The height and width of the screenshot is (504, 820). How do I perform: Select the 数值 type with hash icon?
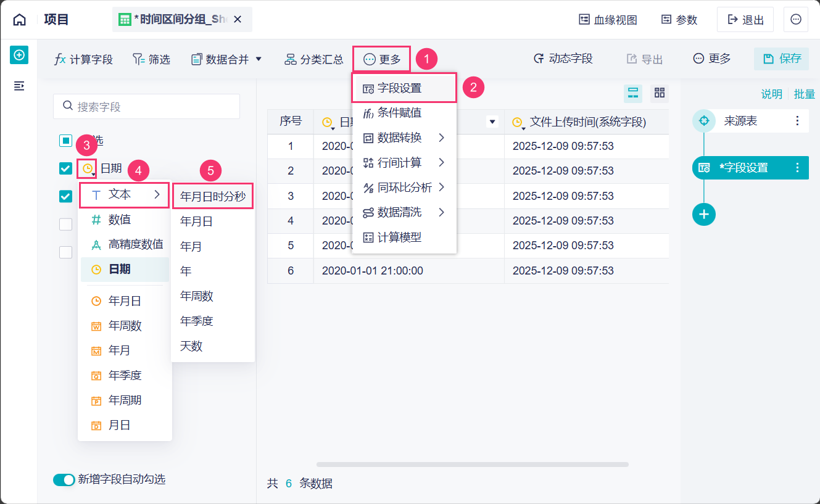(x=125, y=220)
